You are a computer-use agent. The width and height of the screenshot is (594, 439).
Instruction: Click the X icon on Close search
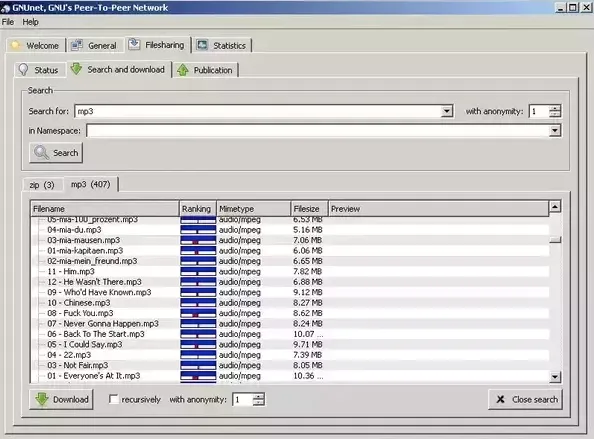pyautogui.click(x=500, y=399)
